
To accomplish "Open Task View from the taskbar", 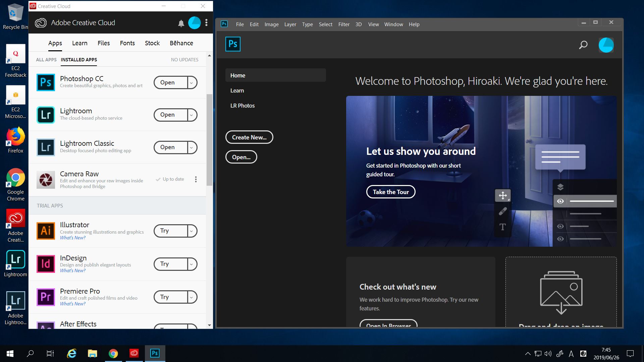I will click(x=50, y=353).
